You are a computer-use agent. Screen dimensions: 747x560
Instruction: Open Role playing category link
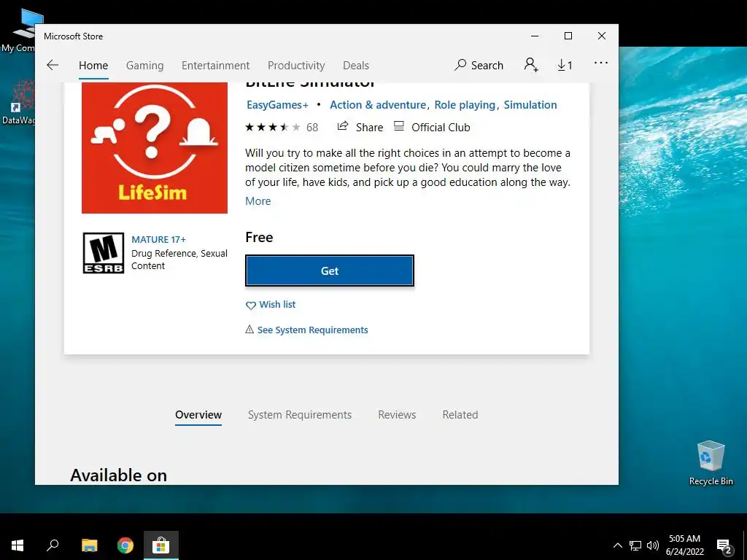[x=465, y=105]
